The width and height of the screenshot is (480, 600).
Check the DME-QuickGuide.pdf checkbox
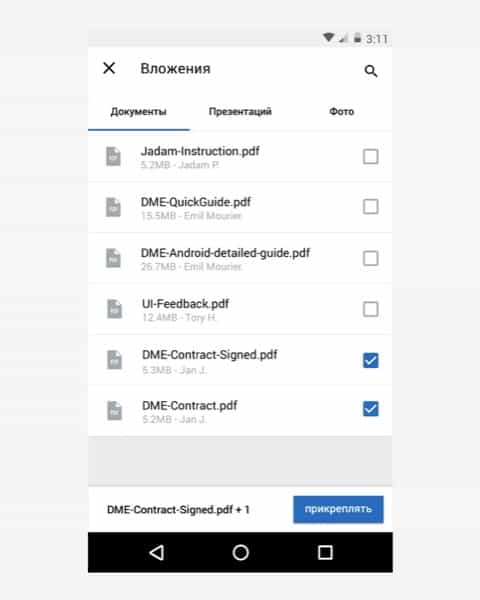(371, 207)
